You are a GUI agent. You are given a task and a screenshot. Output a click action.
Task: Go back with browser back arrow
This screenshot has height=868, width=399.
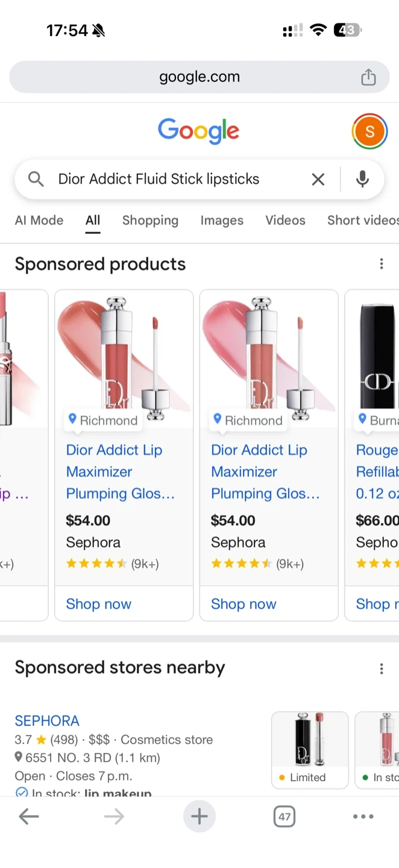click(28, 817)
